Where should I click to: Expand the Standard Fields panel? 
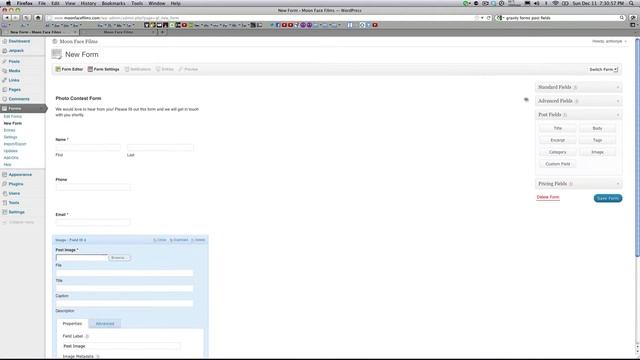578,87
